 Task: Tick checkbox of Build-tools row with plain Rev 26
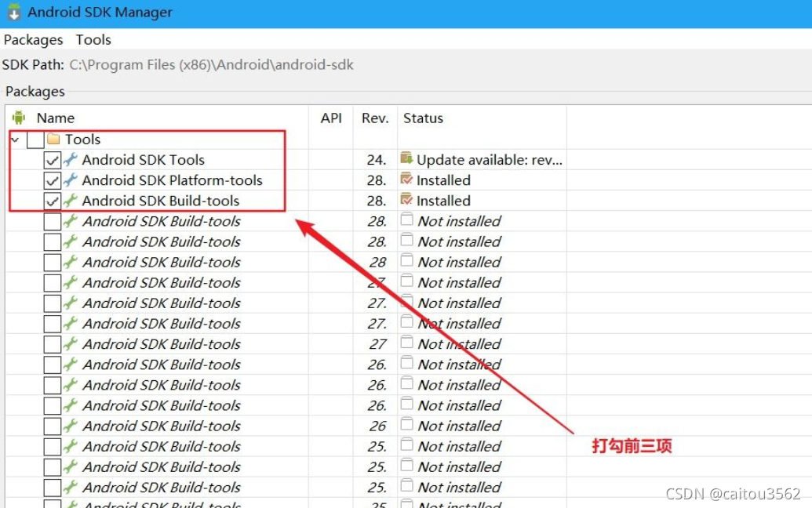tap(53, 426)
